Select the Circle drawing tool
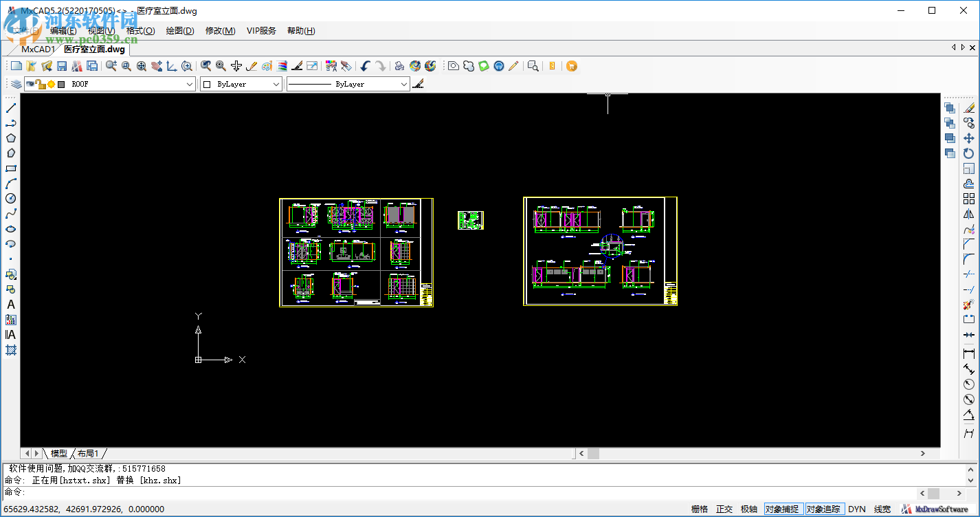Screen dimensions: 980x517 10,199
